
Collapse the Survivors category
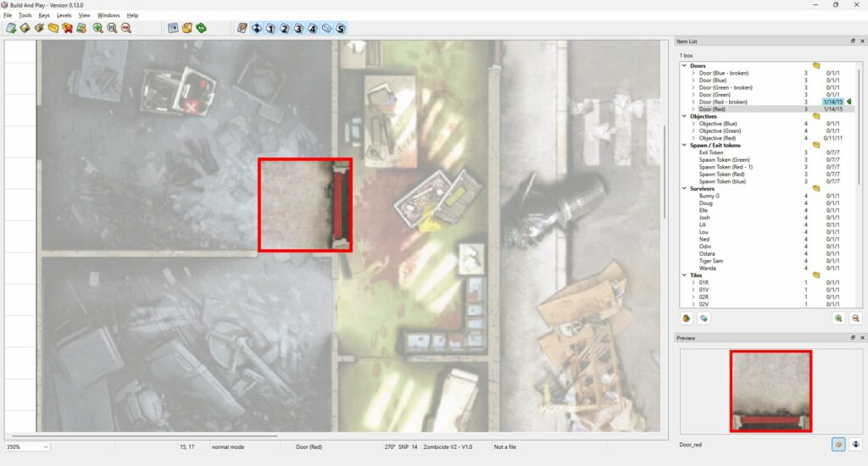pos(685,189)
